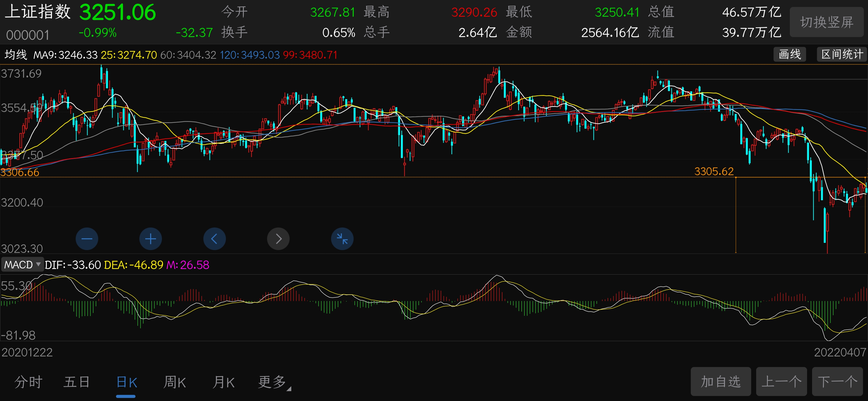Activate the 画线 drawing tool
Viewport: 868px width, 401px height.
pos(789,54)
